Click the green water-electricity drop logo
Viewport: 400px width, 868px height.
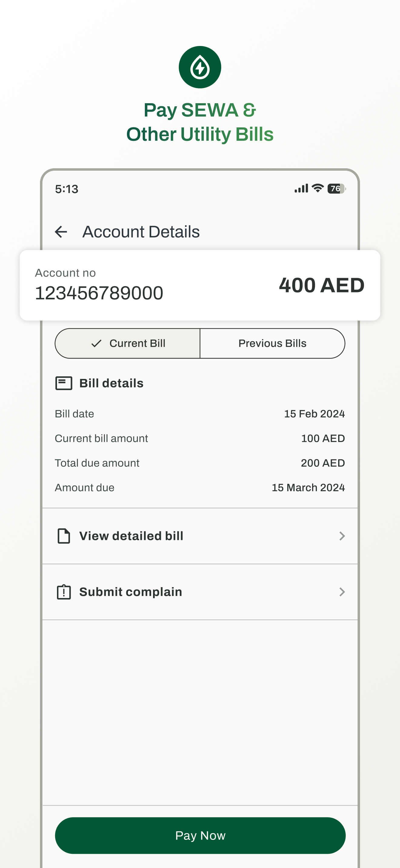coord(200,67)
